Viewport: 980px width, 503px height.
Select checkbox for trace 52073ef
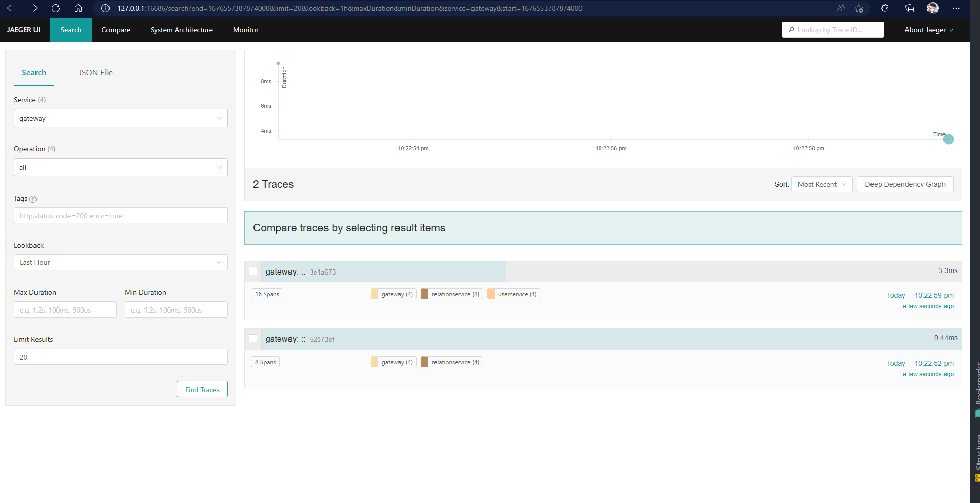click(x=253, y=338)
